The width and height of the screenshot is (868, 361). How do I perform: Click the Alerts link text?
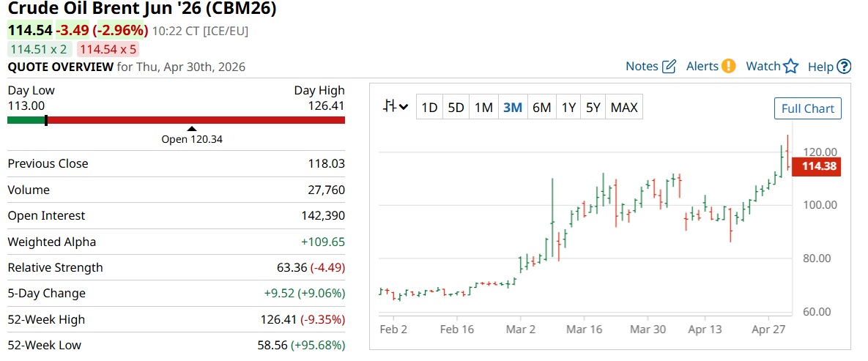[702, 66]
